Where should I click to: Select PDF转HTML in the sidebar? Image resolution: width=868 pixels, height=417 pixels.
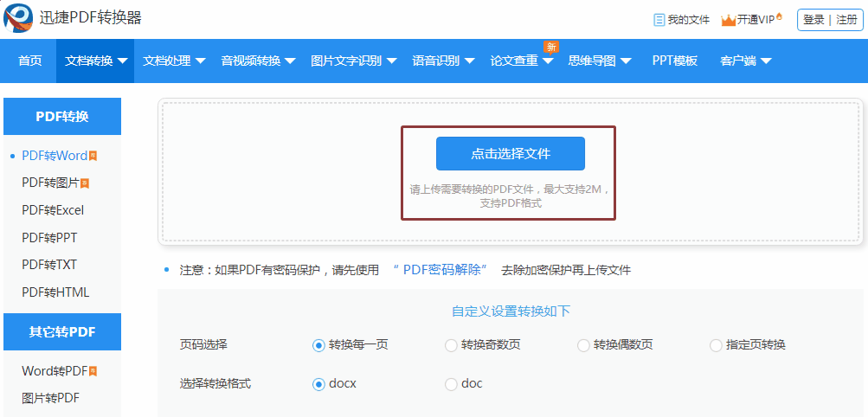click(x=55, y=292)
